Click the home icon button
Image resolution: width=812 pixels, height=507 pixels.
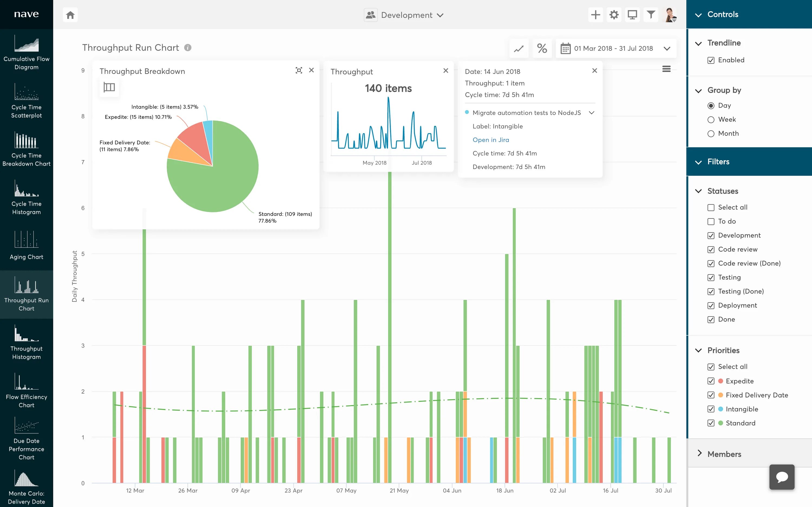70,15
